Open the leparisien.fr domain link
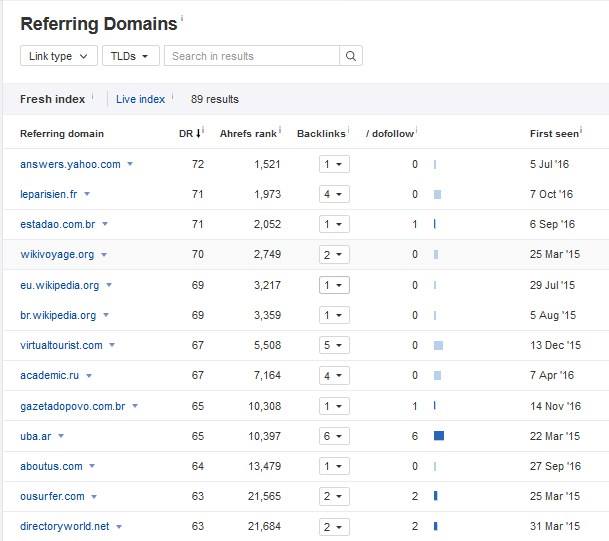The width and height of the screenshot is (609, 541). pyautogui.click(x=49, y=194)
